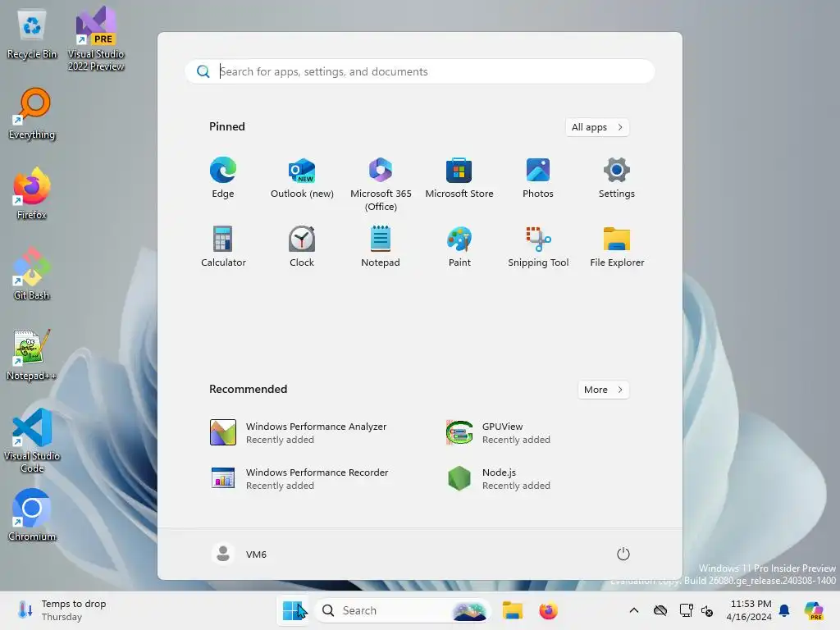Open the VM6 user account menu
Screen dimensions: 840x630
(x=240, y=554)
